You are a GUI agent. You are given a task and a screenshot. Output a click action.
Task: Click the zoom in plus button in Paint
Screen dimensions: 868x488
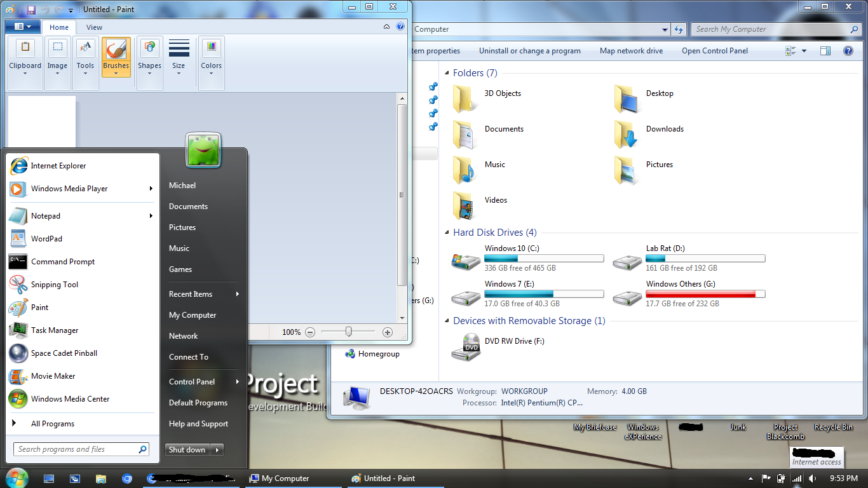click(x=388, y=332)
